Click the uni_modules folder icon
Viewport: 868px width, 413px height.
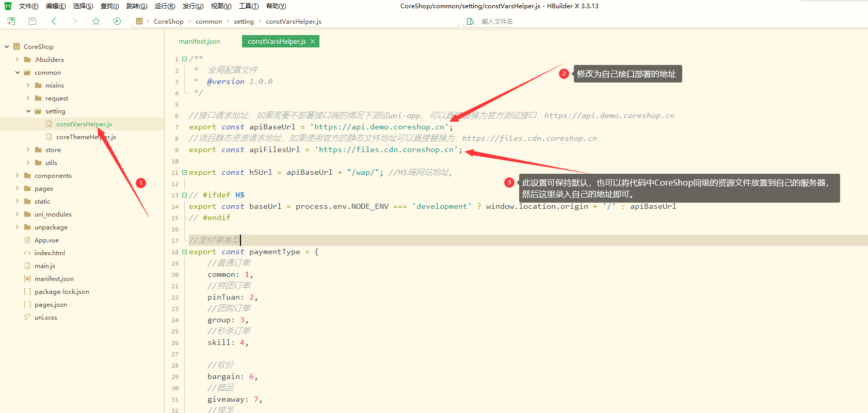point(27,214)
